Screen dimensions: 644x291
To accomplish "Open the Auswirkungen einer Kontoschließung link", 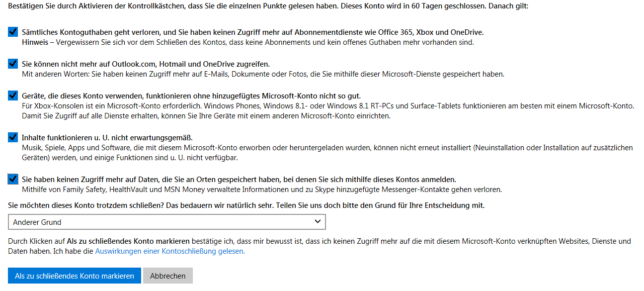I will [170, 251].
